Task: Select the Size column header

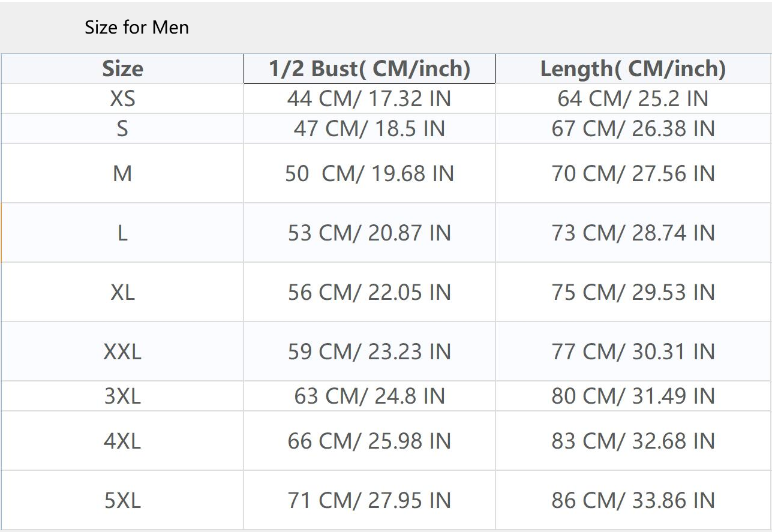Action: [122, 69]
